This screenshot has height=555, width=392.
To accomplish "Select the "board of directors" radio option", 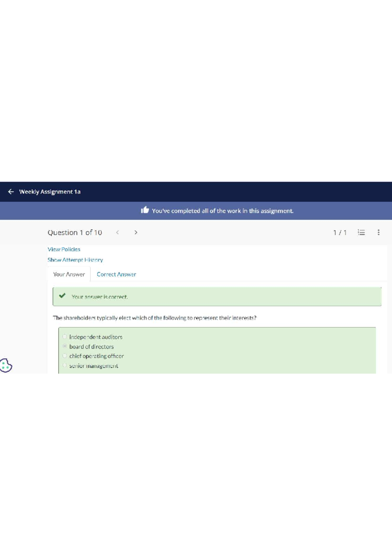I will [x=65, y=346].
